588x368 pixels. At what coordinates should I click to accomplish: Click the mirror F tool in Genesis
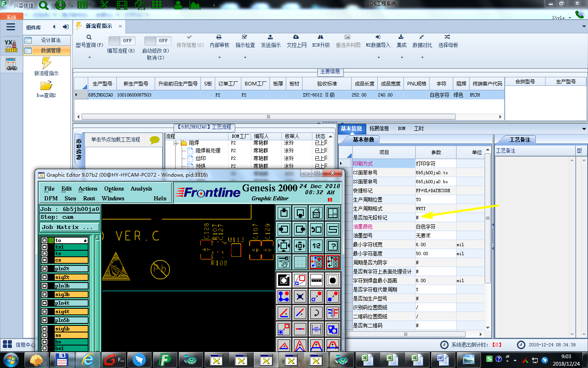(333, 313)
